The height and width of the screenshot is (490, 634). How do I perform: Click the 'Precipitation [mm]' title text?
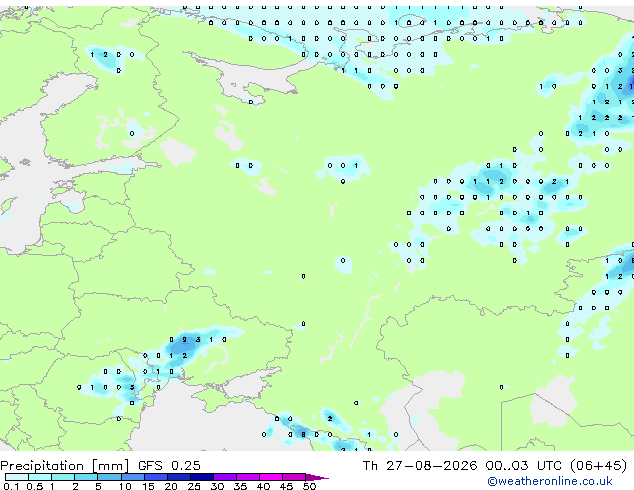pos(64,466)
